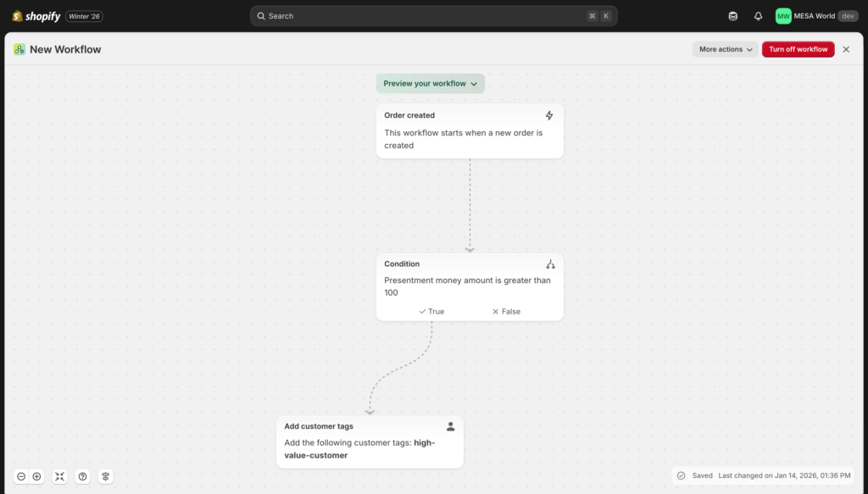Click the workflow icon beside New Workflow title
Screen dimensions: 868x494
(19, 49)
